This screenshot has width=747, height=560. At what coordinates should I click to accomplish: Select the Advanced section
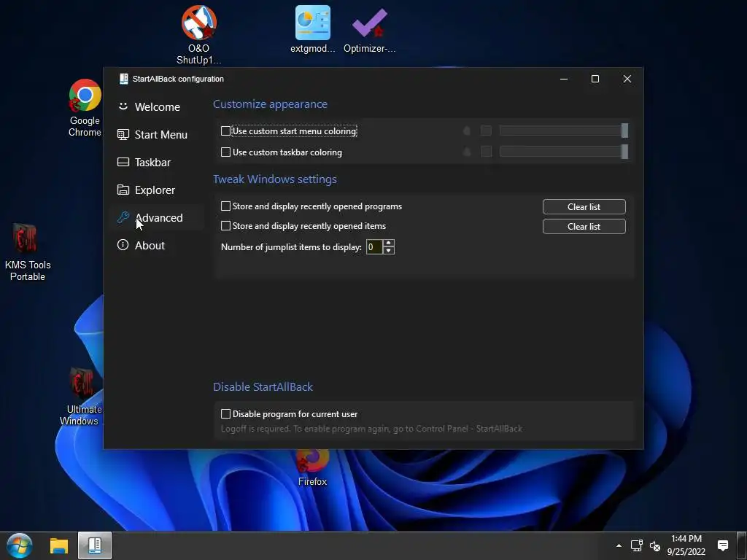(x=159, y=217)
